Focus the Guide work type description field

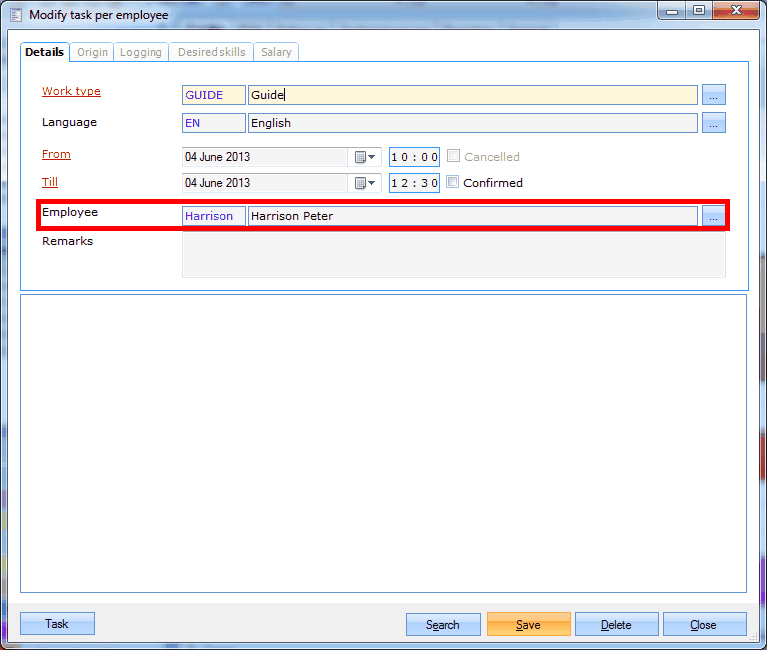(x=473, y=95)
